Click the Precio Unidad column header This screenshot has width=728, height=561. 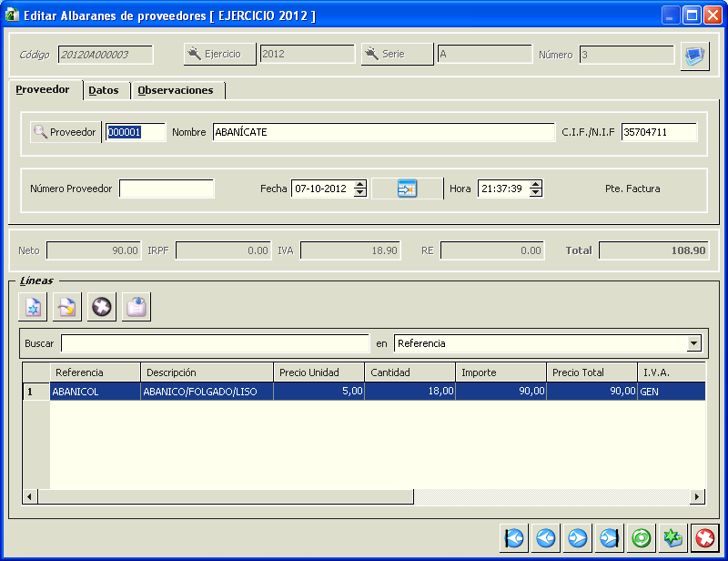coord(319,372)
